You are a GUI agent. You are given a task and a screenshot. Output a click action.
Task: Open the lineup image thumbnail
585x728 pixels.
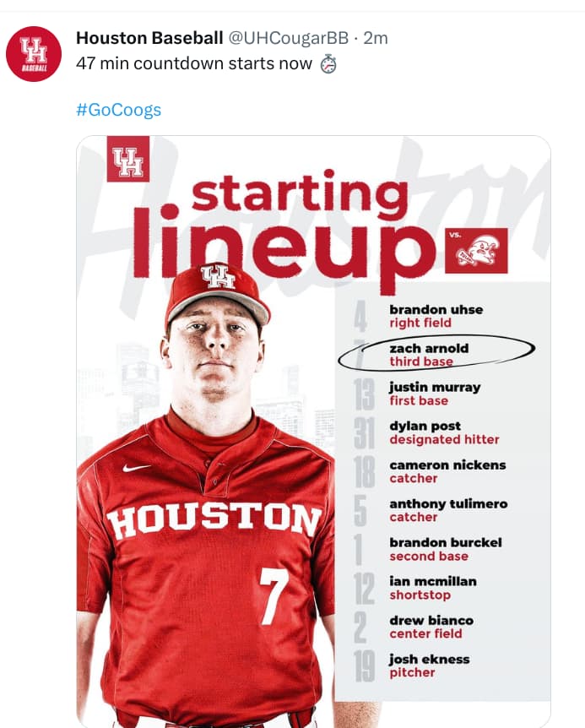[x=314, y=432]
